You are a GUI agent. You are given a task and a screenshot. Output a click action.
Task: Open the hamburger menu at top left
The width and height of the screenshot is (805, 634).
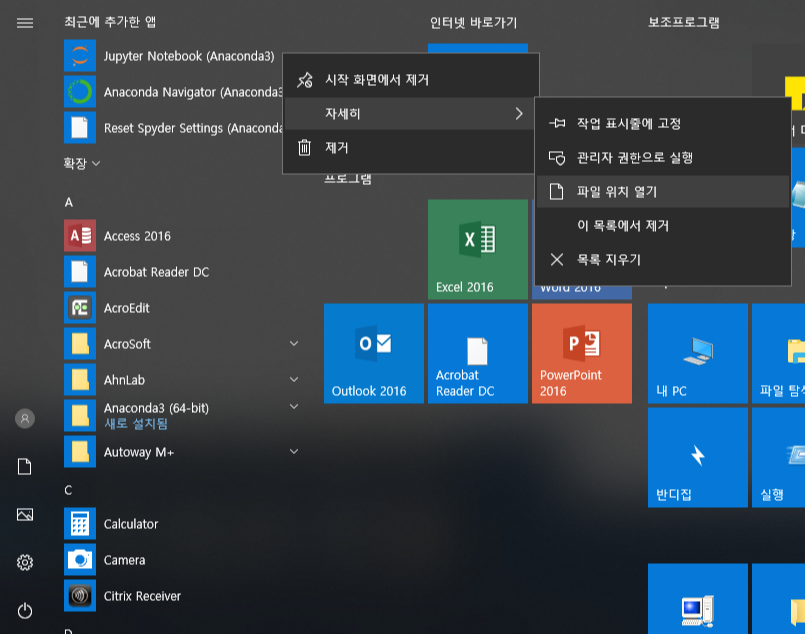click(25, 23)
